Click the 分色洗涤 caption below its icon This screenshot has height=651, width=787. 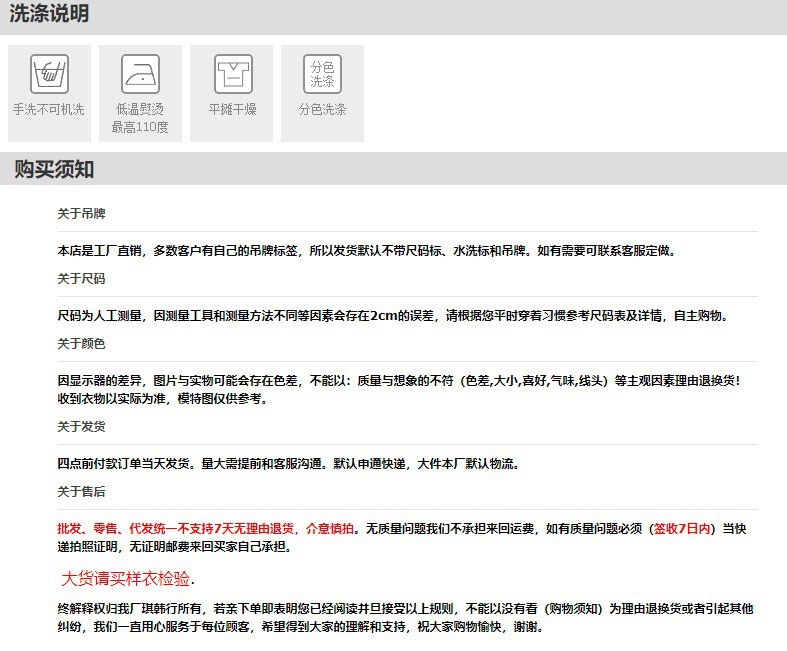(x=322, y=110)
